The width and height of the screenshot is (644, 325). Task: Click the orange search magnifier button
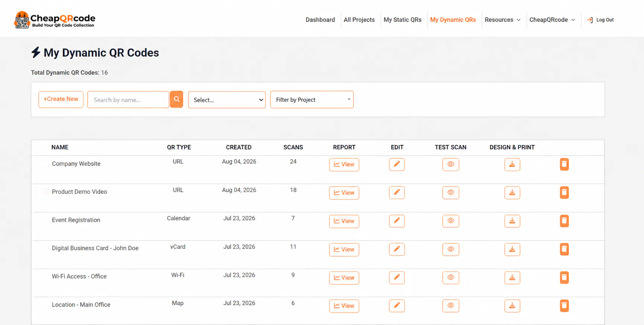click(176, 99)
